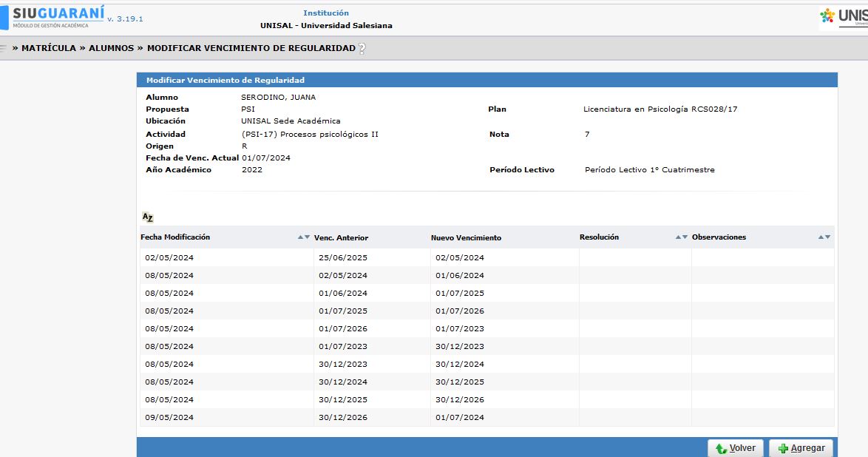Select MODIFICAR VENCIMIENTO DE REGULARIDAD breadcrumb
The image size is (868, 457).
pos(251,48)
